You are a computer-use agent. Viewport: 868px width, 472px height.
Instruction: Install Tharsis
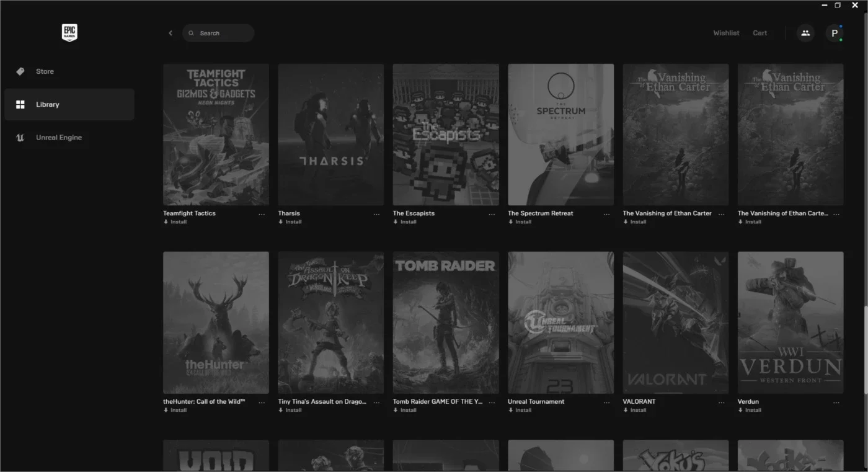click(x=290, y=222)
